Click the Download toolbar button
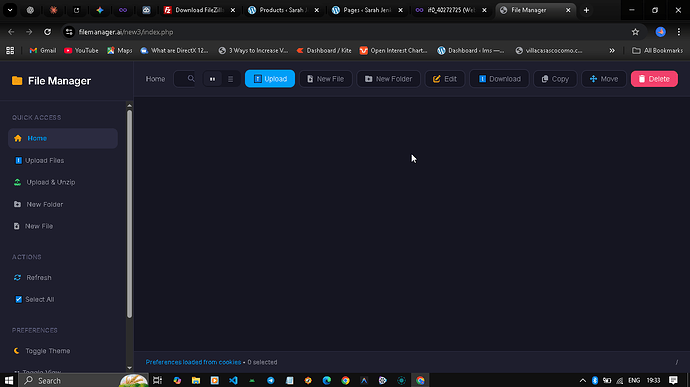This screenshot has height=387, width=690. coord(499,79)
